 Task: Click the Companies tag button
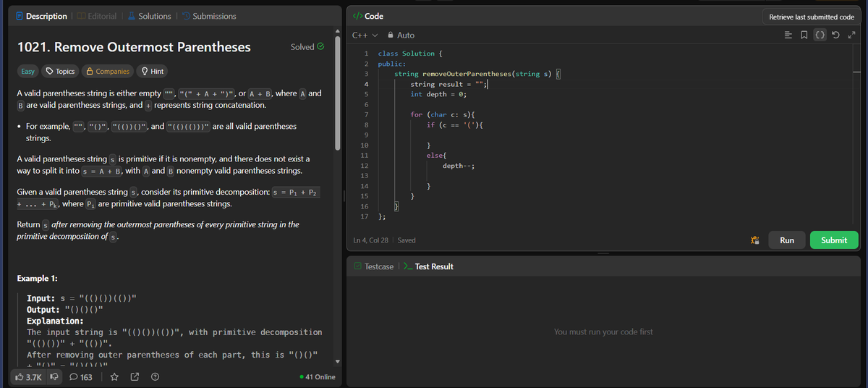tap(107, 71)
